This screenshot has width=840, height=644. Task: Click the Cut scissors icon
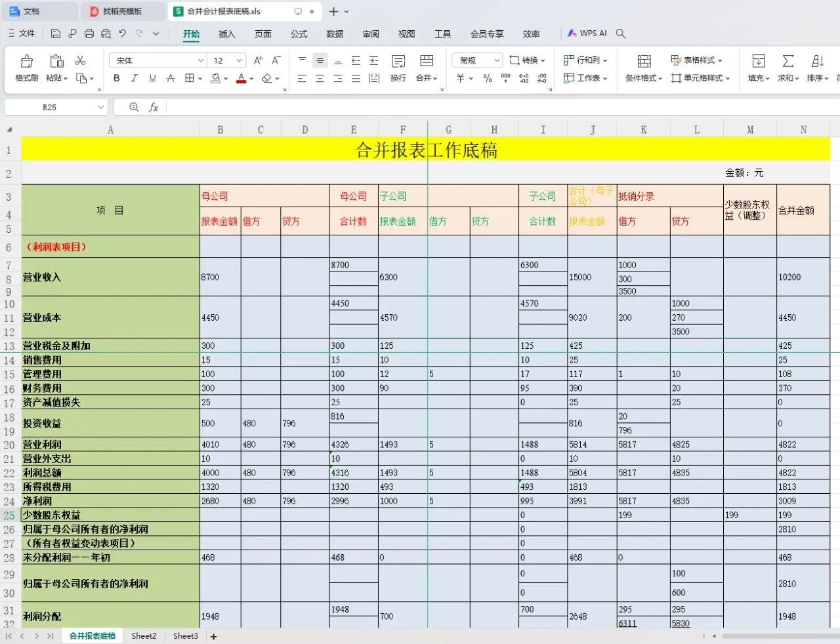tap(80, 60)
